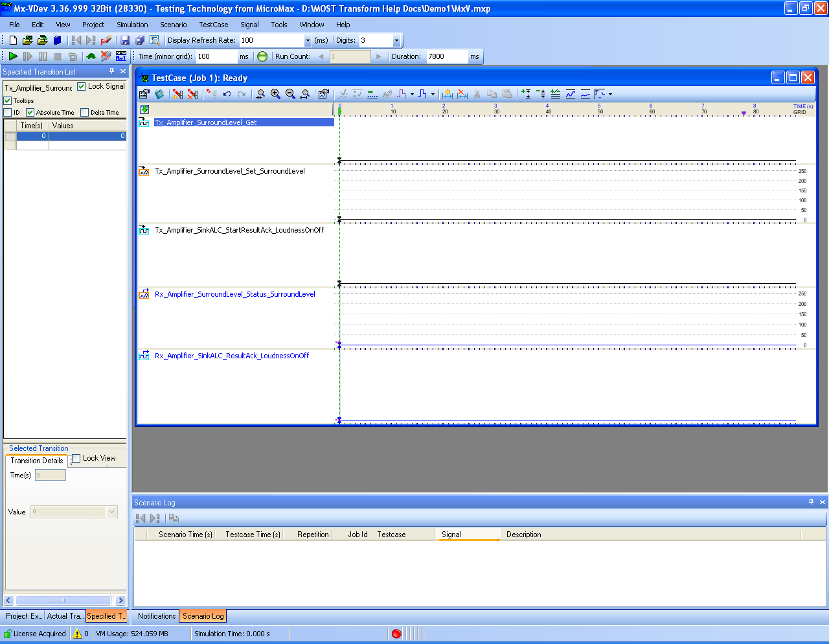Image resolution: width=829 pixels, height=644 pixels.
Task: Click the red record indicator in status bar
Action: tap(396, 634)
